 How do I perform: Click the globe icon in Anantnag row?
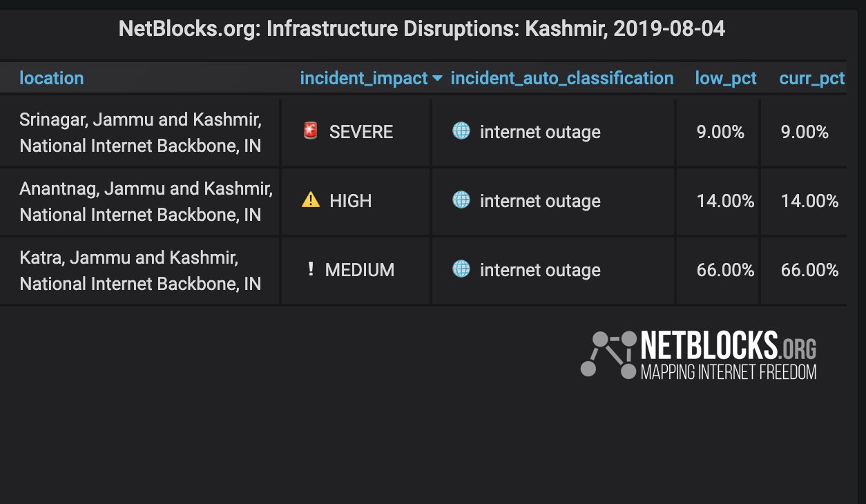461,200
